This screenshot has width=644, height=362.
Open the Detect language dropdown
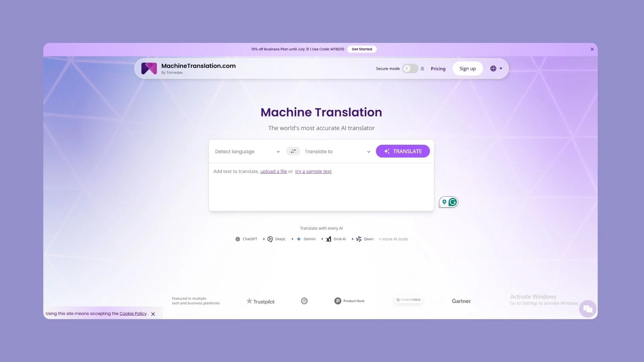click(x=247, y=152)
